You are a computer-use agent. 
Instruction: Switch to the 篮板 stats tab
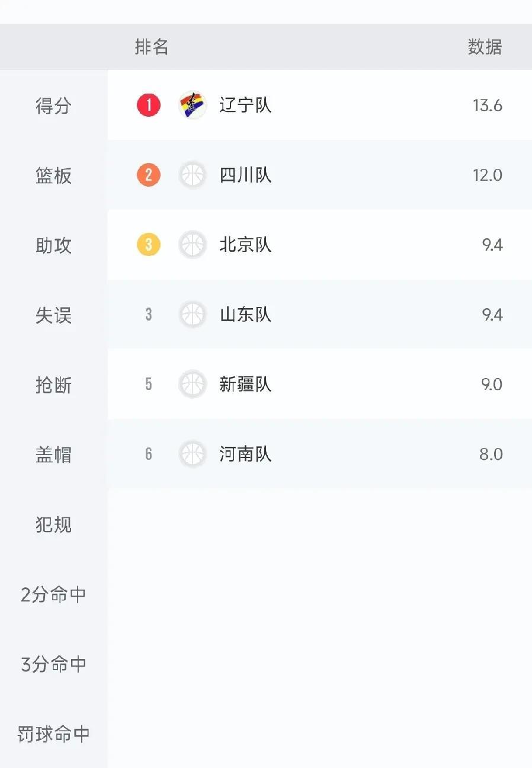click(x=54, y=175)
